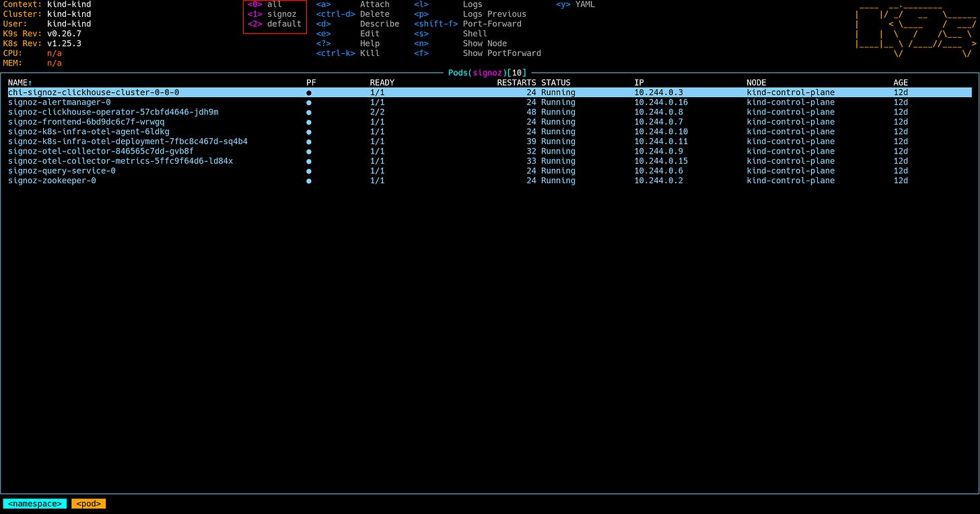Click the port-forward dot for signoz-alertmanager-0
This screenshot has height=514, width=980.
(309, 102)
